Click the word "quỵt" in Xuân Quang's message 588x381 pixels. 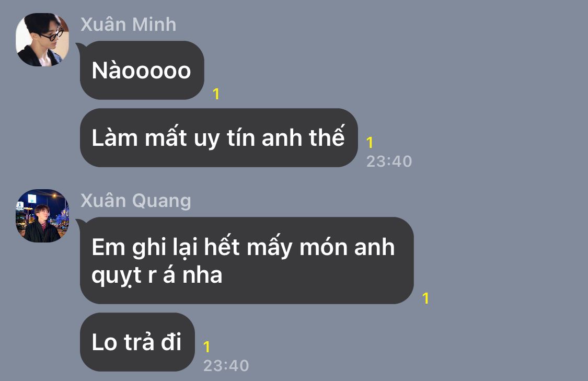click(117, 276)
